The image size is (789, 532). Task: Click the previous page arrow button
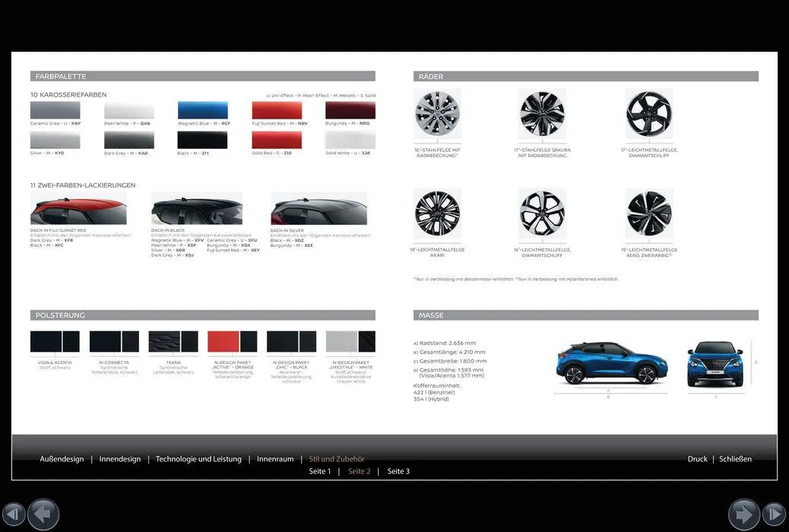coord(43,515)
